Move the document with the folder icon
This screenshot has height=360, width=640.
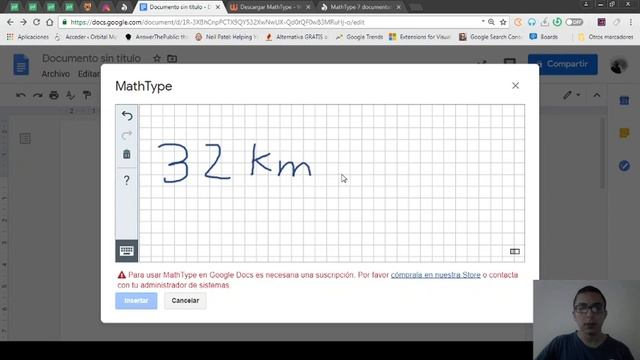[172, 58]
